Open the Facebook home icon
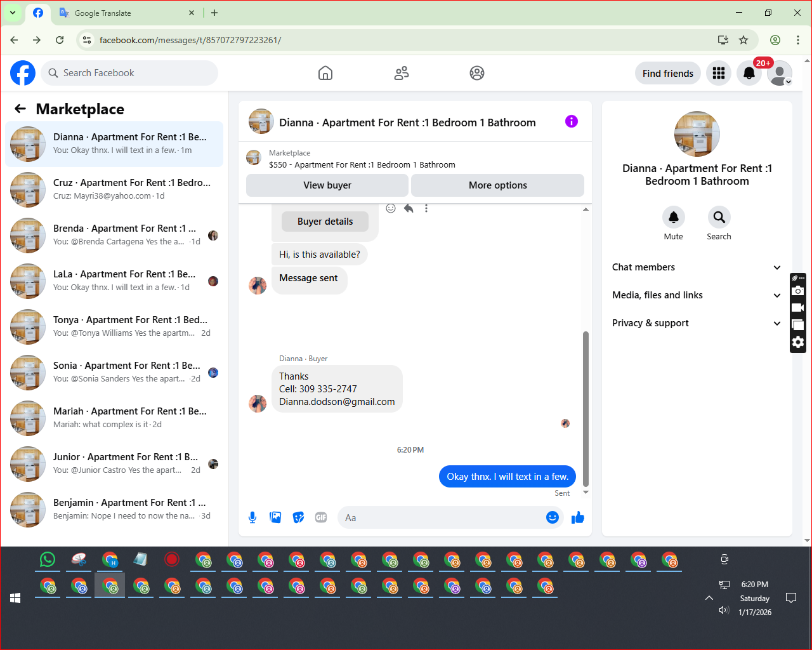The height and width of the screenshot is (650, 812). (x=325, y=73)
